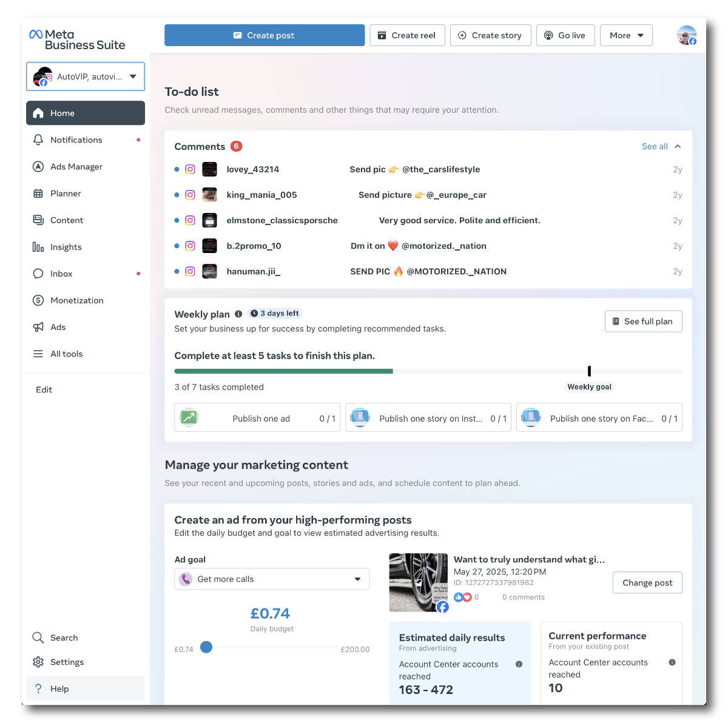Click Create reel button
Screen dimensions: 728x728
[x=407, y=35]
